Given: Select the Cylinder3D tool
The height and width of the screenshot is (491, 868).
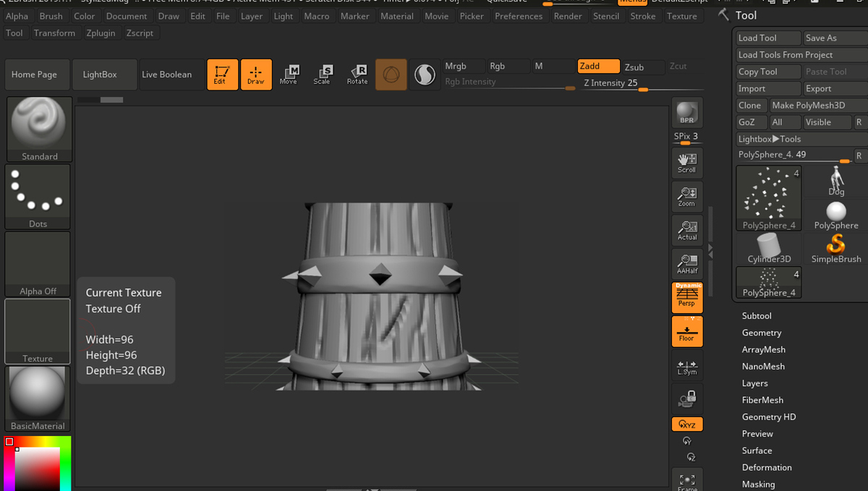Looking at the screenshot, I should click(769, 248).
